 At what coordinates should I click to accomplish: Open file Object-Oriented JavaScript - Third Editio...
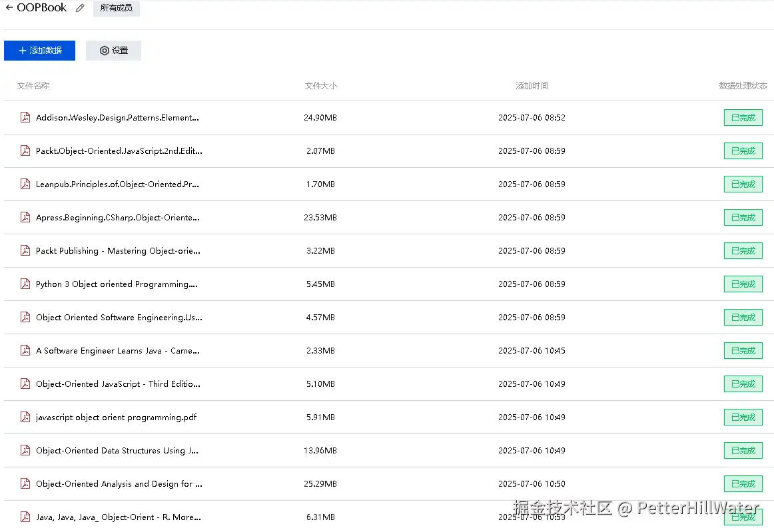pos(118,384)
